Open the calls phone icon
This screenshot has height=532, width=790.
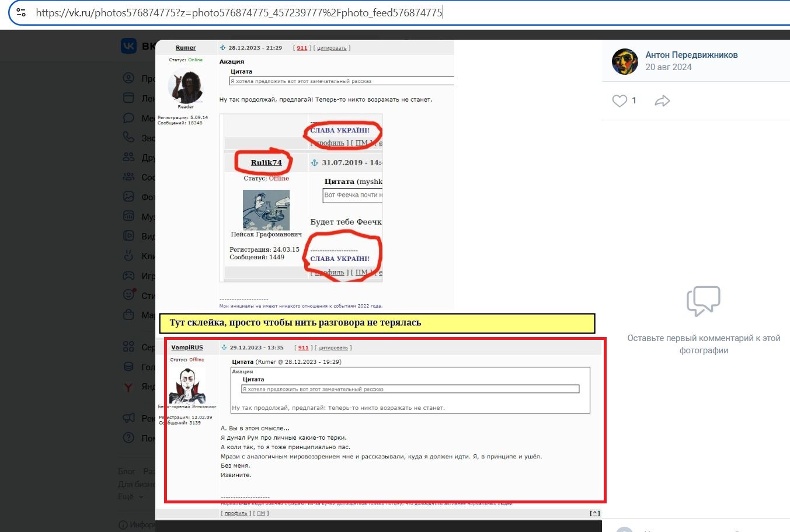click(129, 138)
